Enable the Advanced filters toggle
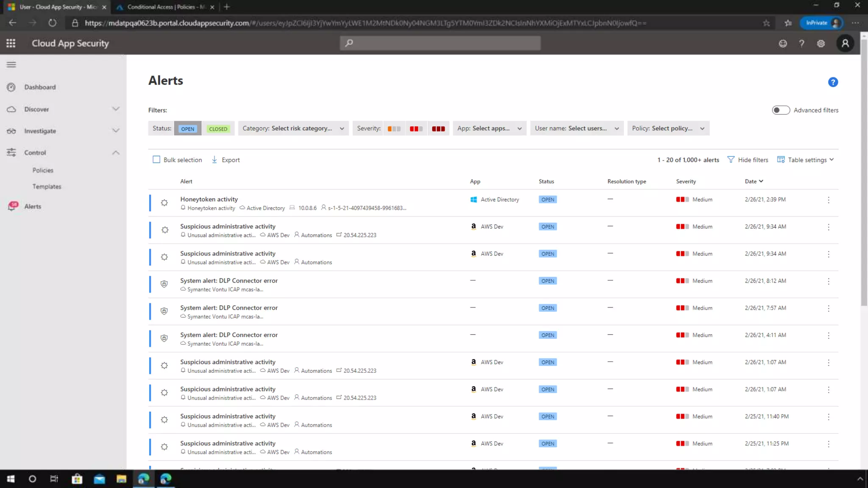Screen dimensions: 868x488 (x=781, y=110)
